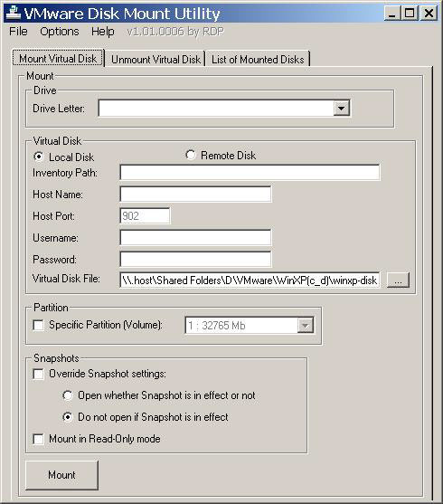Click the Host Name field
Image resolution: width=443 pixels, height=504 pixels.
[x=195, y=195]
